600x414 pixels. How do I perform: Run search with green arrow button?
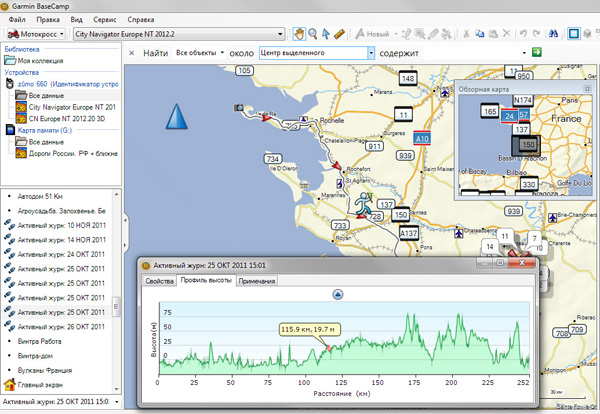537,52
